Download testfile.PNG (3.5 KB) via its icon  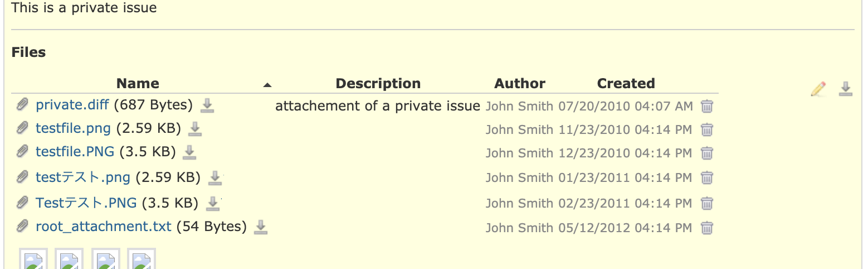pyautogui.click(x=189, y=152)
